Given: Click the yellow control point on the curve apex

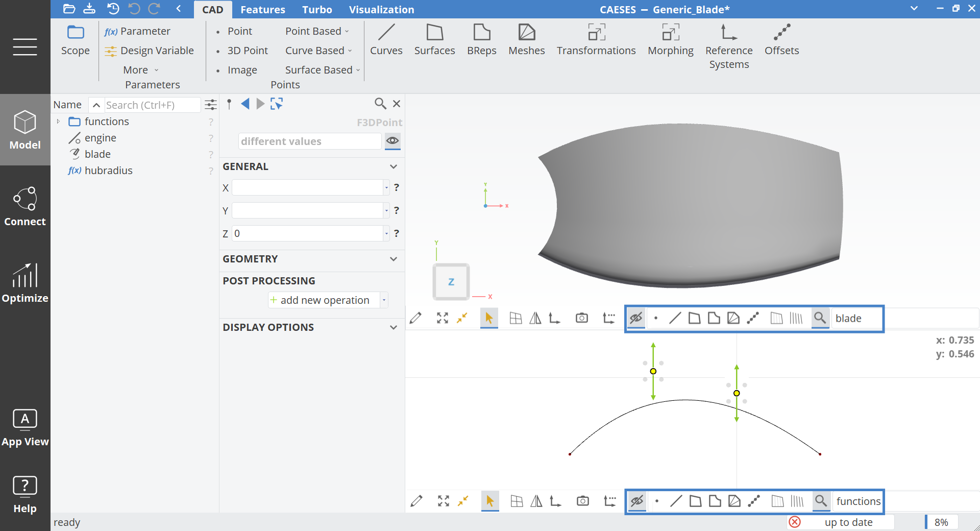Looking at the screenshot, I should (x=653, y=371).
